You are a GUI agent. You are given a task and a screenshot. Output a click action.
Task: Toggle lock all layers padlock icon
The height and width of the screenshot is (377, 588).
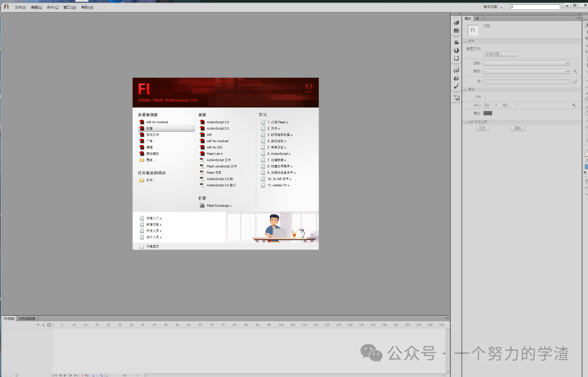point(44,325)
